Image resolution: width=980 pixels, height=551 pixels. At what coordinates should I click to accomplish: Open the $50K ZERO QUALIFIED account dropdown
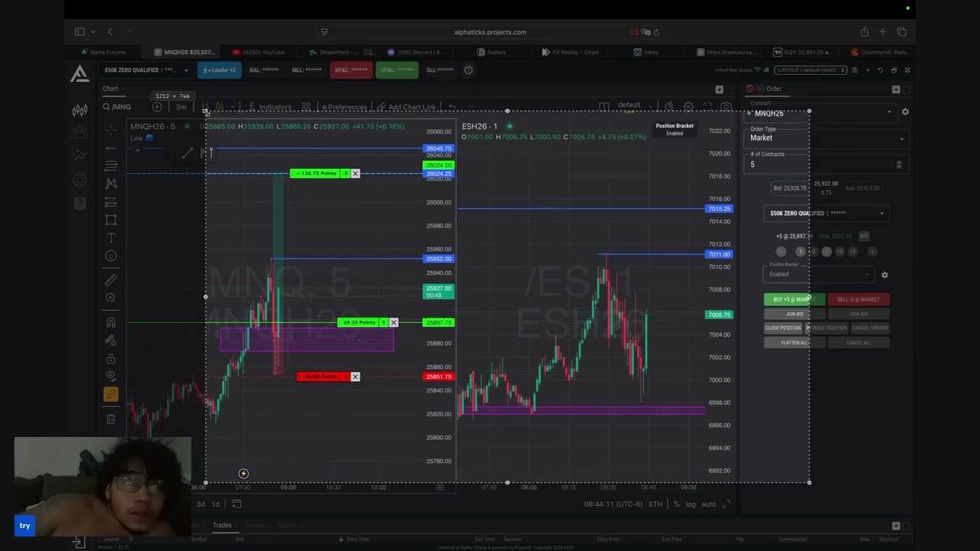coord(145,70)
